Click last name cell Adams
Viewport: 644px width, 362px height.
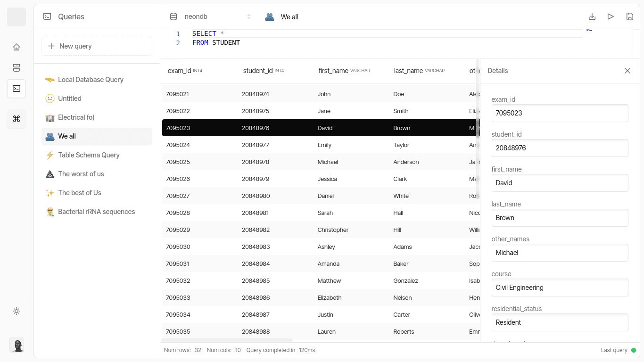[403, 247]
